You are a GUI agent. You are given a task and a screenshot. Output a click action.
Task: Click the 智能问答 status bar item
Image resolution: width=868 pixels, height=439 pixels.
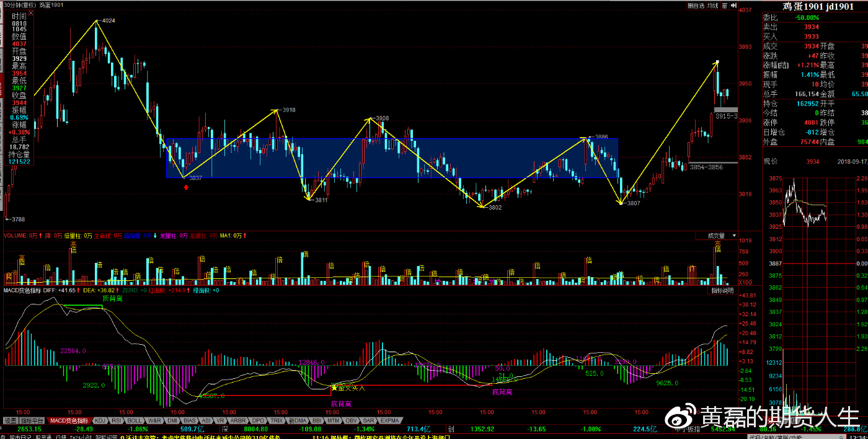[x=105, y=437]
